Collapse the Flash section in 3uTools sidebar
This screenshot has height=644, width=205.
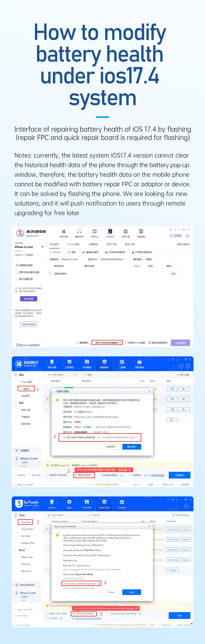(x=16, y=515)
